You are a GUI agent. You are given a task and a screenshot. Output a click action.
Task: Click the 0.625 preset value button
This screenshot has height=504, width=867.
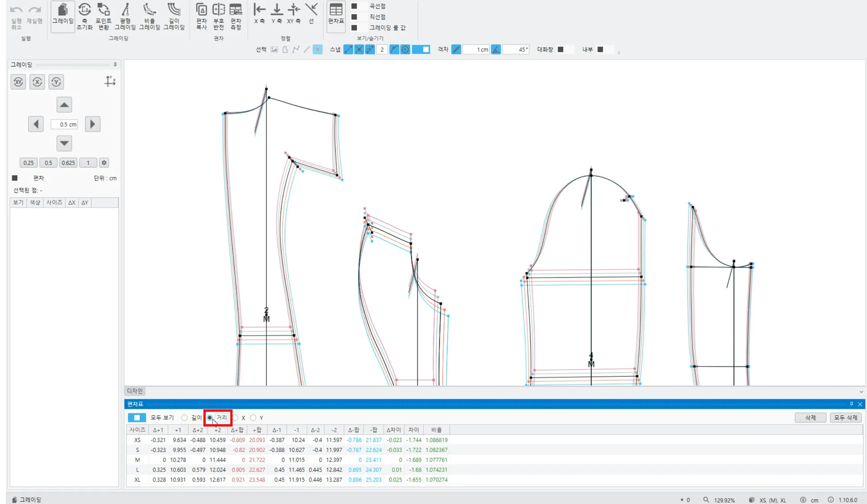[68, 163]
